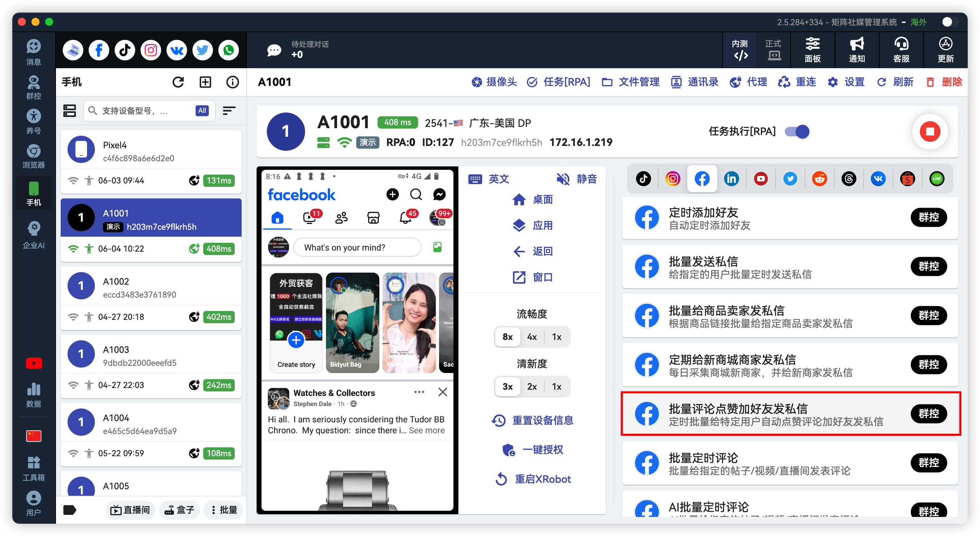The width and height of the screenshot is (980, 536).
Task: Open post options dots on Watches & Collectors
Action: pyautogui.click(x=419, y=392)
